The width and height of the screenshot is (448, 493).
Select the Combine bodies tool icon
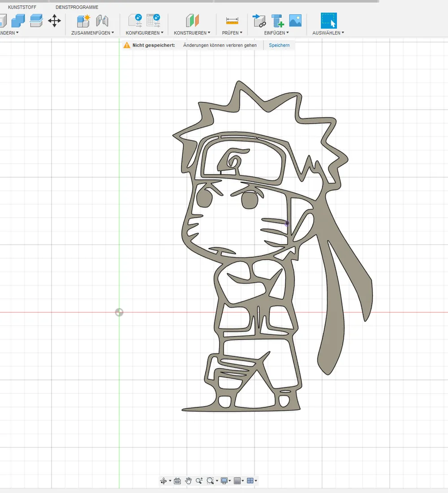click(18, 21)
